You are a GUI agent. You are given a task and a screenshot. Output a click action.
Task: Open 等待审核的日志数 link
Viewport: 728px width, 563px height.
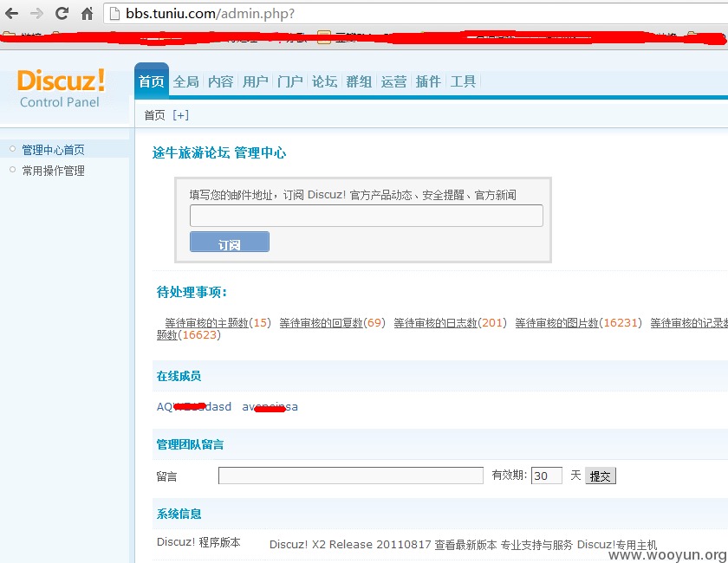[x=435, y=322]
